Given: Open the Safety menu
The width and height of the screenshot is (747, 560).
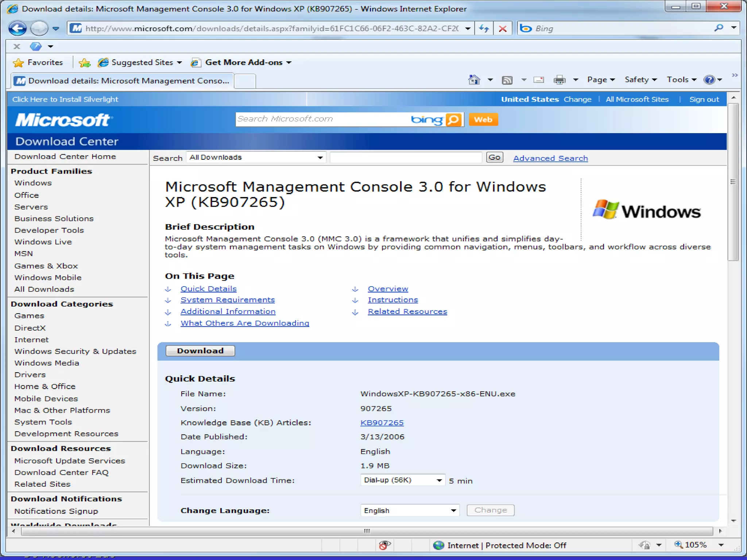Looking at the screenshot, I should coord(640,80).
